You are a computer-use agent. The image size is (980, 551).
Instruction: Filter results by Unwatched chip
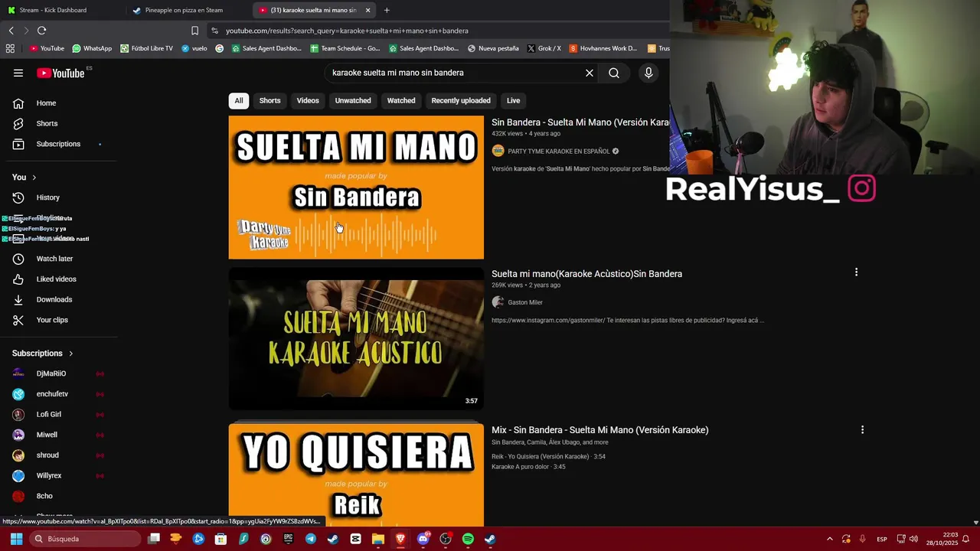pyautogui.click(x=353, y=100)
